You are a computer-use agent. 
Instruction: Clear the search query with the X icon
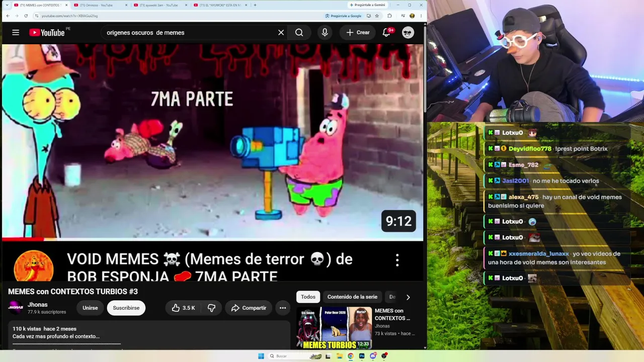(281, 33)
